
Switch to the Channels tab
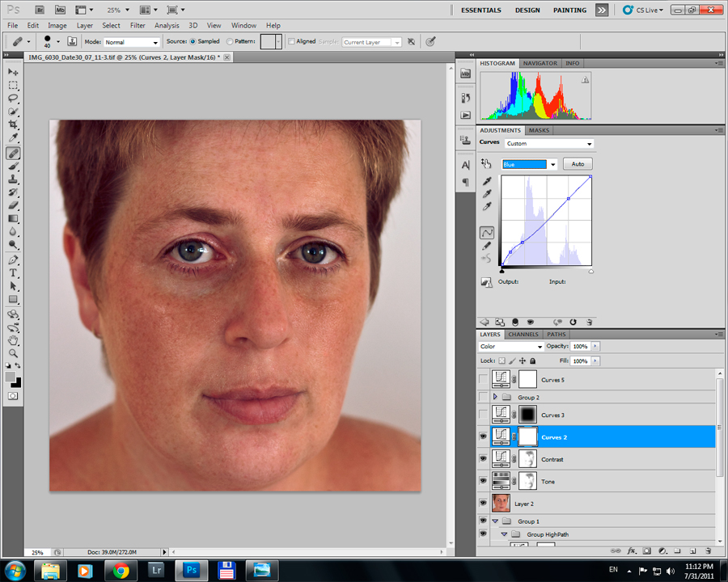tap(523, 334)
